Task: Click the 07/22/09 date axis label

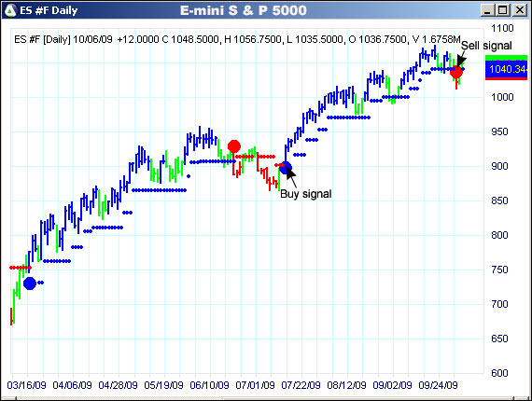Action: tap(301, 385)
